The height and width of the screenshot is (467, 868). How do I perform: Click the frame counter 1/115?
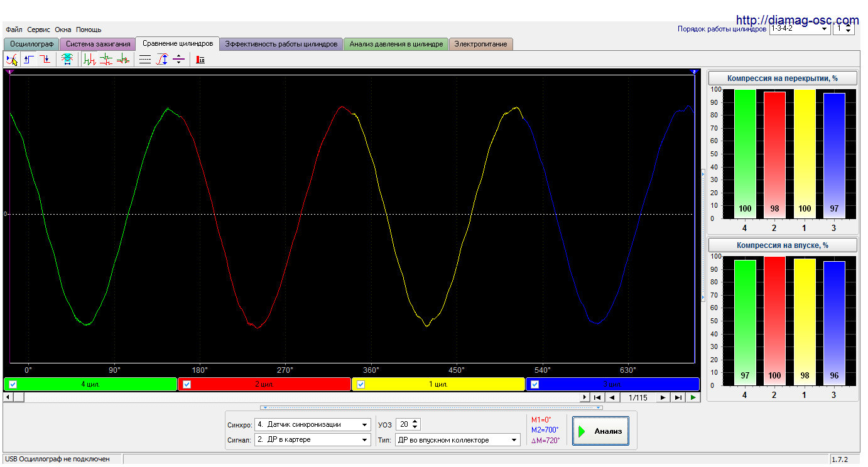[x=637, y=397]
